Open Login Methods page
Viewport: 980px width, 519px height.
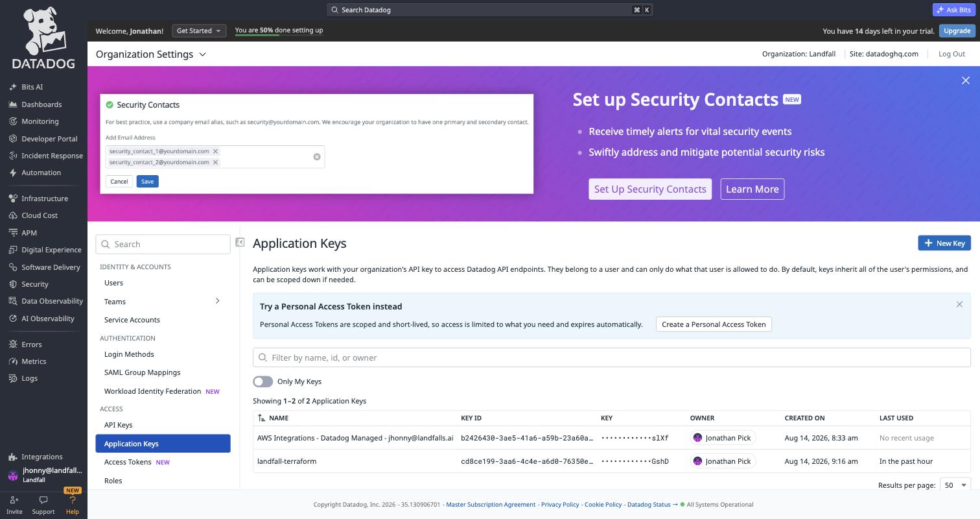[129, 354]
